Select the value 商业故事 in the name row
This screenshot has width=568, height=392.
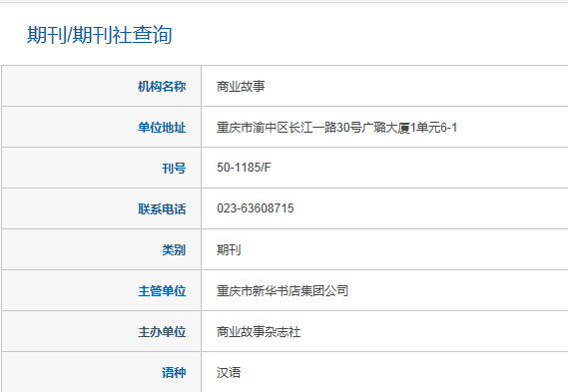point(241,86)
